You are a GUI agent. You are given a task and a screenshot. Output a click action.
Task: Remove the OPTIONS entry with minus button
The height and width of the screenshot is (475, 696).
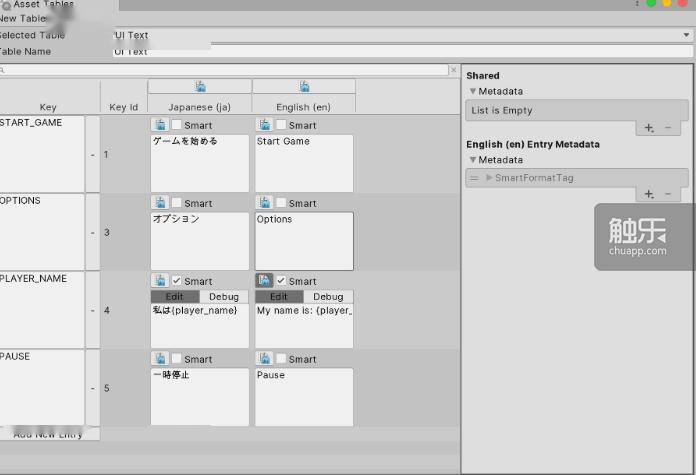coord(93,233)
